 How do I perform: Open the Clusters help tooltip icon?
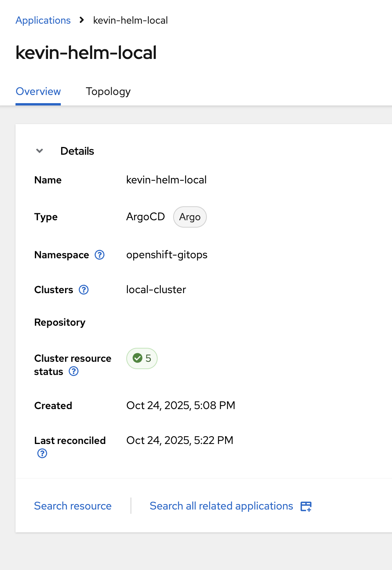[x=84, y=290]
